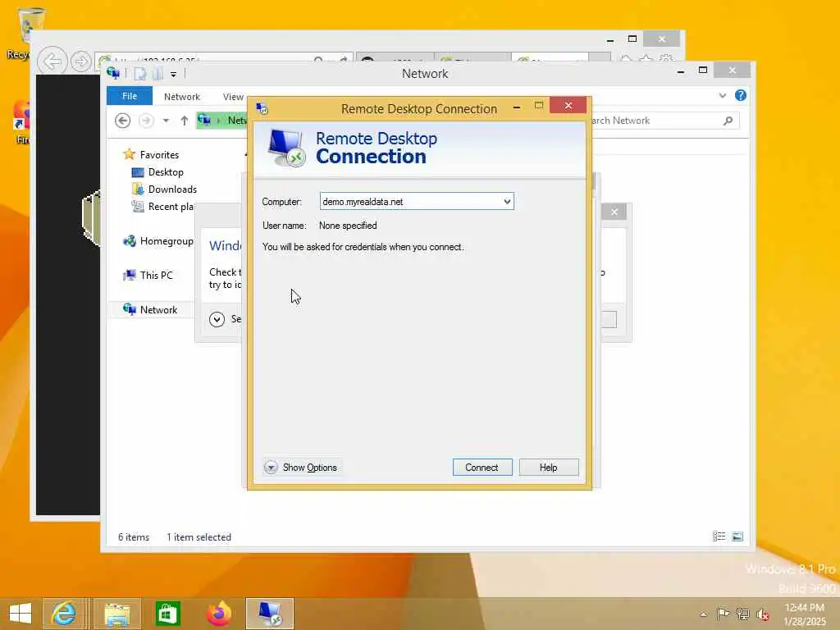This screenshot has width=840, height=630.
Task: Click the Help button in Remote Desktop Connection
Action: pyautogui.click(x=549, y=467)
